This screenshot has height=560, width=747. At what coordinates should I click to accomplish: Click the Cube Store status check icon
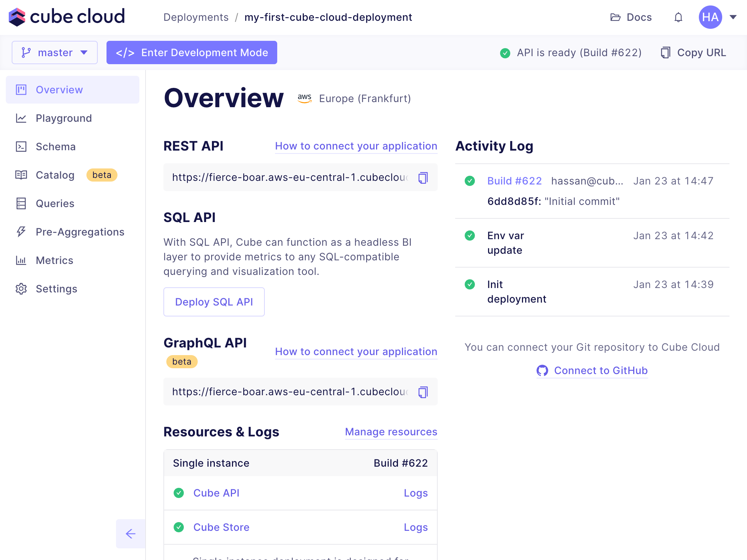179,527
